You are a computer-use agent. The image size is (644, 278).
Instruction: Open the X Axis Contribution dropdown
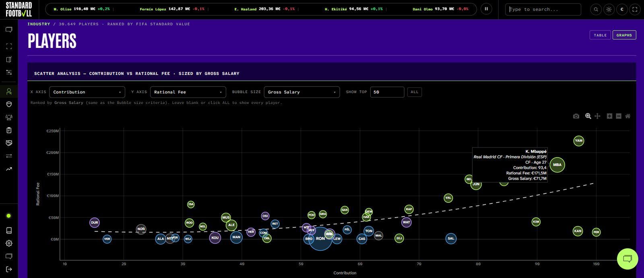pyautogui.click(x=87, y=92)
